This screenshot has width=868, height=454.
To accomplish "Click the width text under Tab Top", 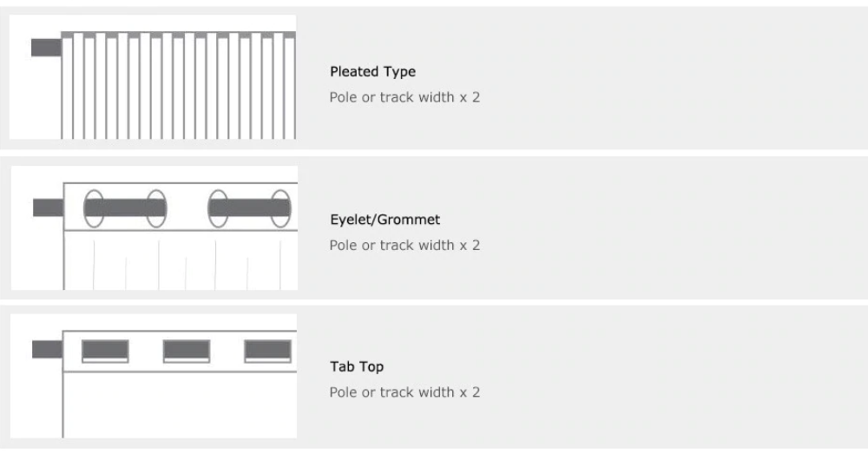I will click(404, 392).
